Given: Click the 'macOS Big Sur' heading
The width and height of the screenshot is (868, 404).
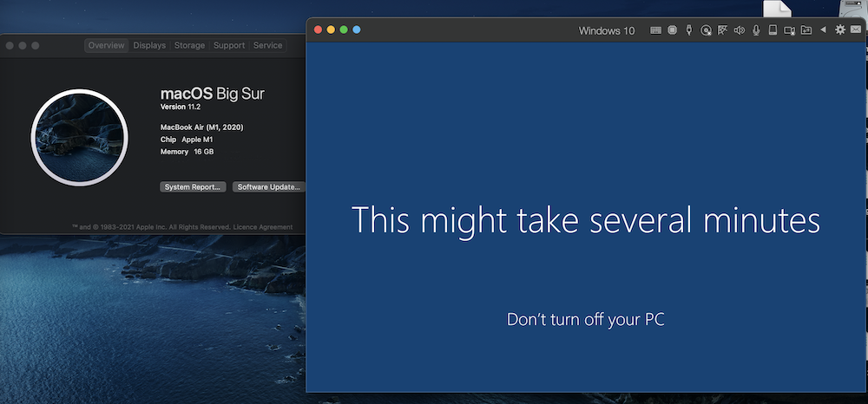Looking at the screenshot, I should click(x=213, y=94).
